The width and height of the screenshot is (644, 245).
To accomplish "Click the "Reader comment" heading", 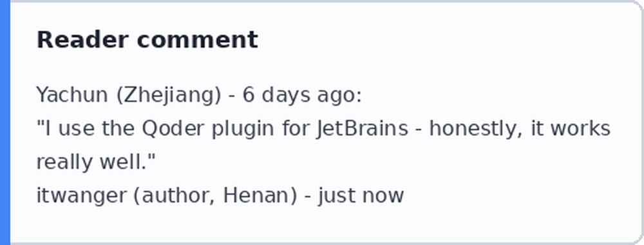I will tap(147, 40).
